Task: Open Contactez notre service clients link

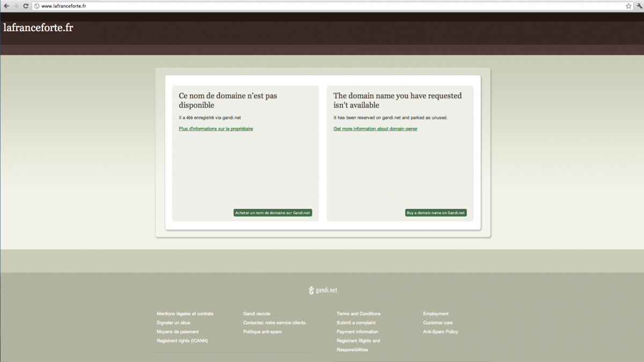Action: (x=275, y=323)
